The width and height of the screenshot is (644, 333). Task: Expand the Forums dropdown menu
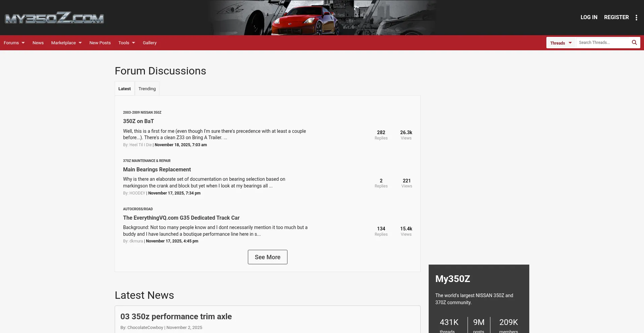point(14,43)
